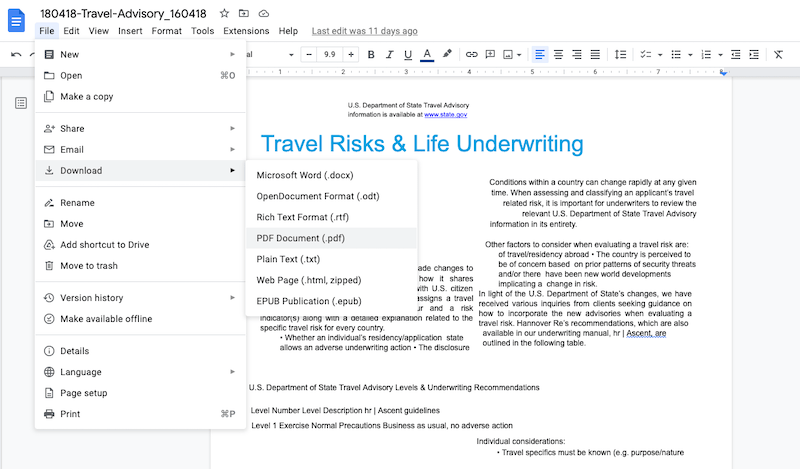Click the checklist icon
The height and width of the screenshot is (469, 800).
(x=646, y=55)
